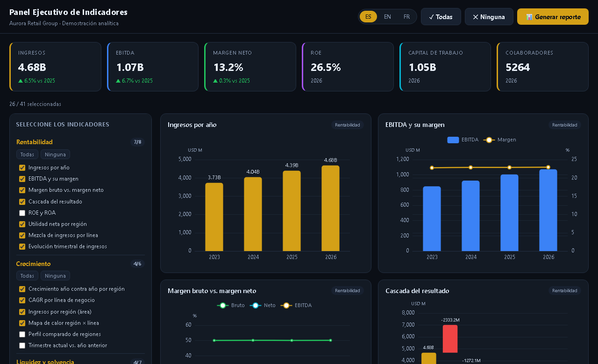
Task: Click the Margen bruto vs. margen neto chart title
Action: coord(212,291)
